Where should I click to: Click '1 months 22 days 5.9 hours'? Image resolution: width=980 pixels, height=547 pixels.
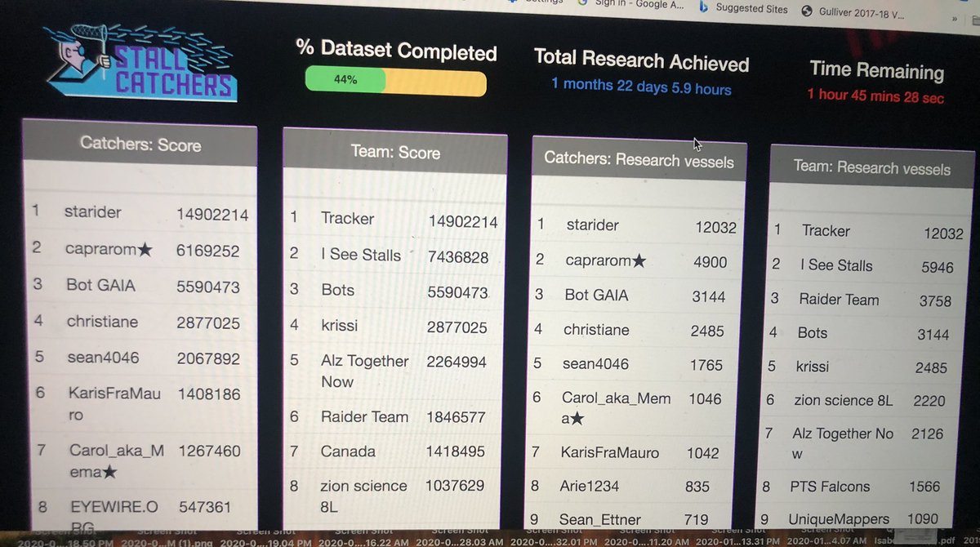click(641, 87)
